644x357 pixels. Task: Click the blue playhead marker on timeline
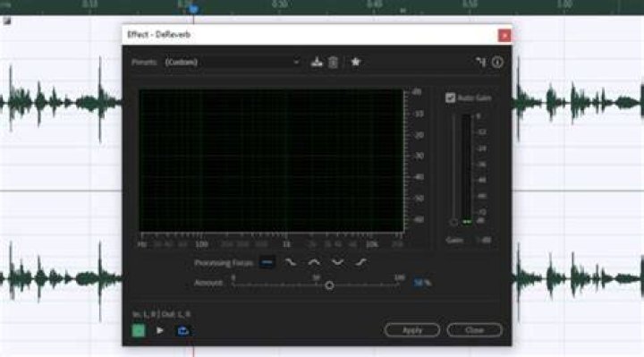[x=194, y=9]
